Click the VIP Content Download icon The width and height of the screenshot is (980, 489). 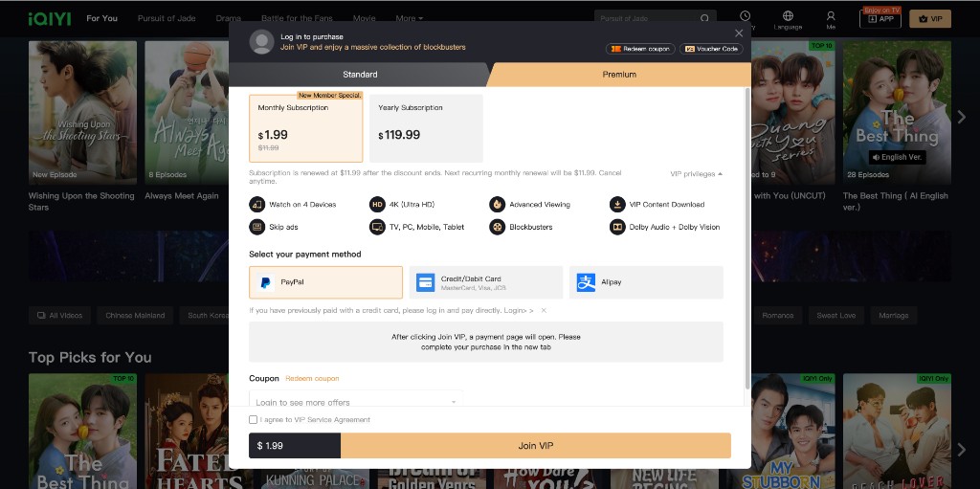pos(617,205)
